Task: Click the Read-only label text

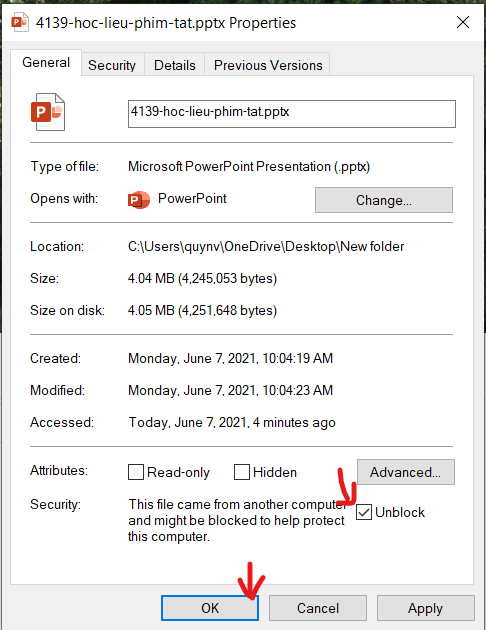Action: [178, 472]
